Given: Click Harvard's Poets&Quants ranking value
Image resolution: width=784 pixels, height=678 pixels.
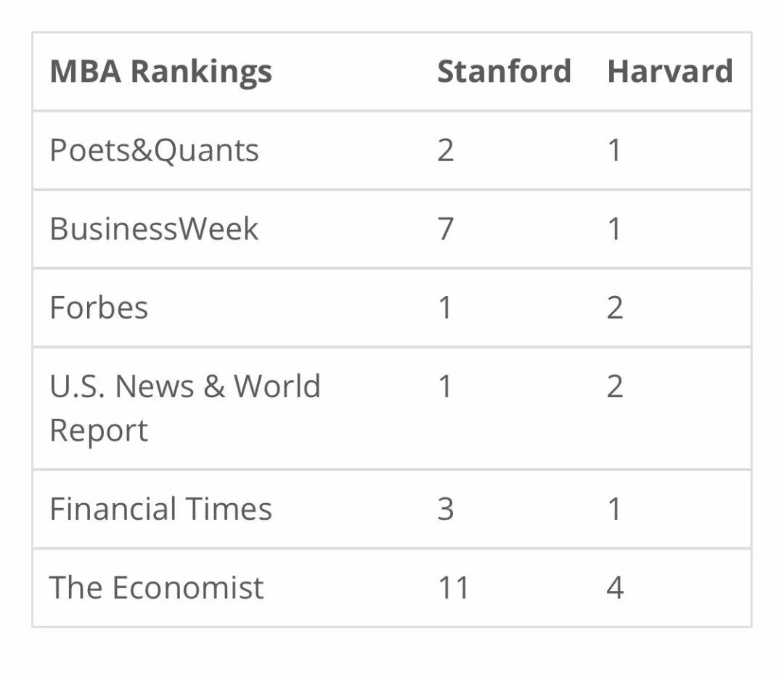Looking at the screenshot, I should coord(614,150).
